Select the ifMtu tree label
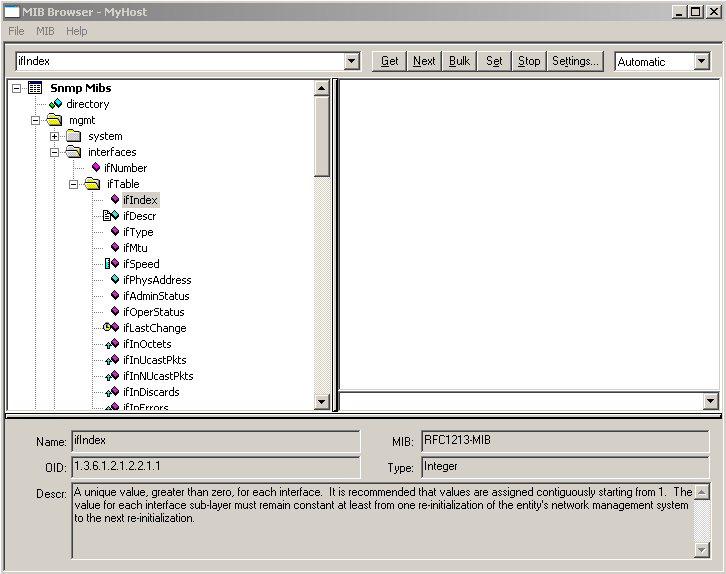The image size is (726, 574). point(135,248)
